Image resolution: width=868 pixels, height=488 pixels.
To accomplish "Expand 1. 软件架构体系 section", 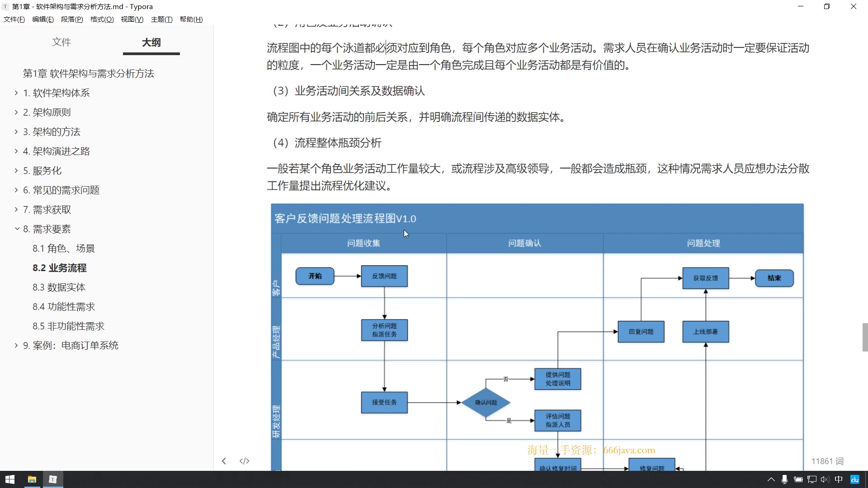I will pos(16,93).
